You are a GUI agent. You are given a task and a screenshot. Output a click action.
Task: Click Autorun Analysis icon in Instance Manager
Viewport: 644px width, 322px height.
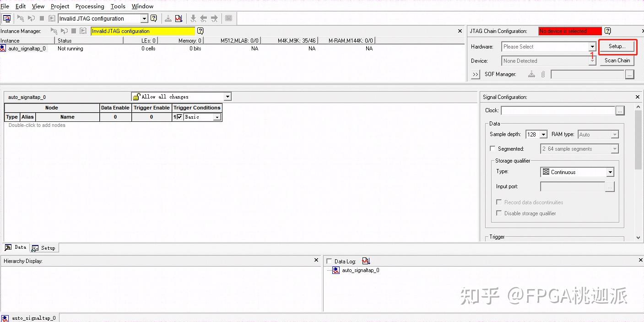(64, 31)
